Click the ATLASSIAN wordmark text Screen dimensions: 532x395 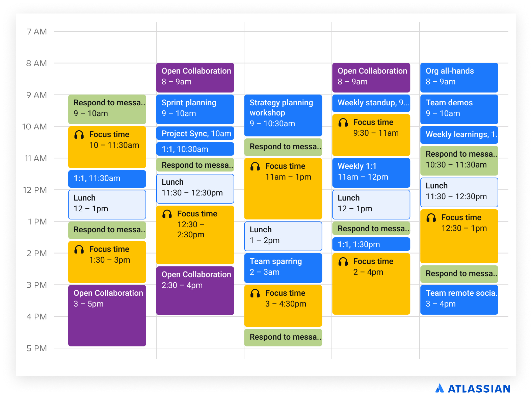coord(479,389)
